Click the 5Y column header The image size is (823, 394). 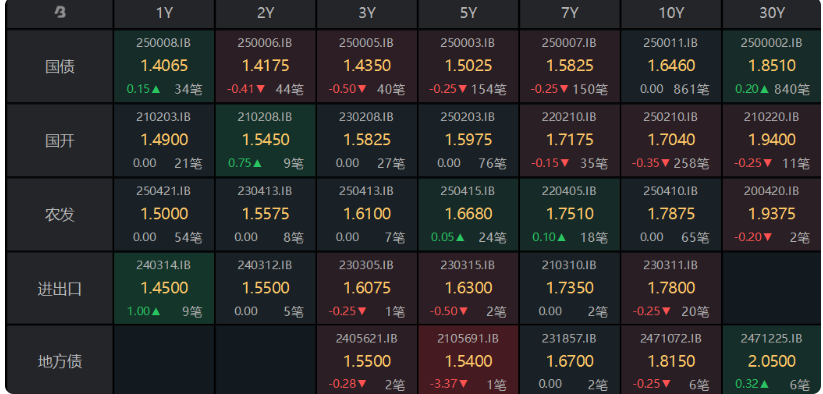tap(468, 13)
